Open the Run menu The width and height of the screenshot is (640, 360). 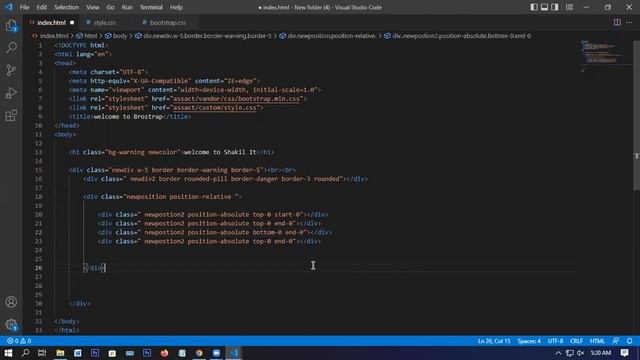pos(127,7)
